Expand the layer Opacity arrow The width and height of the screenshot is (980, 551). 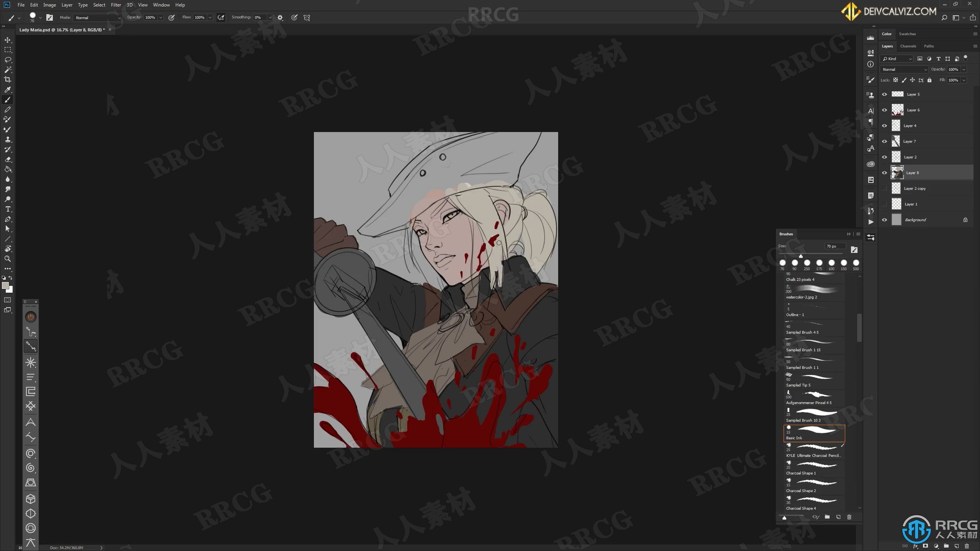coord(964,69)
